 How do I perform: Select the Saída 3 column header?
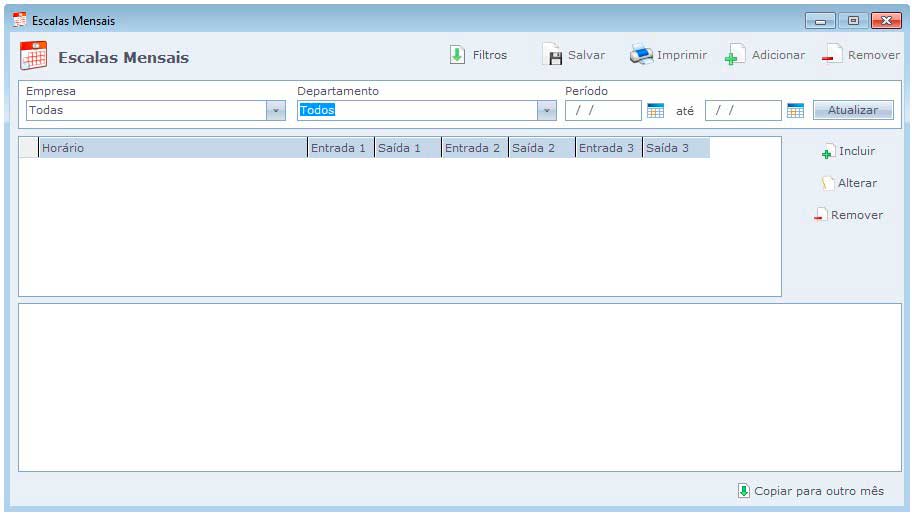click(x=675, y=148)
